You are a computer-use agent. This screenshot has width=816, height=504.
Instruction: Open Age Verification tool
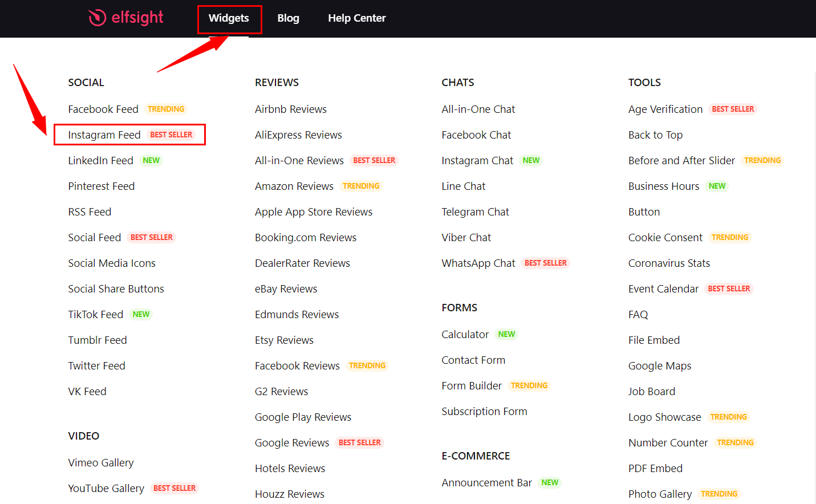coord(665,109)
